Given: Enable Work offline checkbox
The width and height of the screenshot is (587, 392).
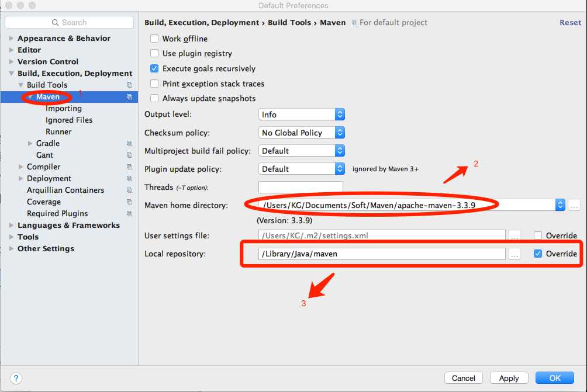Looking at the screenshot, I should (154, 39).
